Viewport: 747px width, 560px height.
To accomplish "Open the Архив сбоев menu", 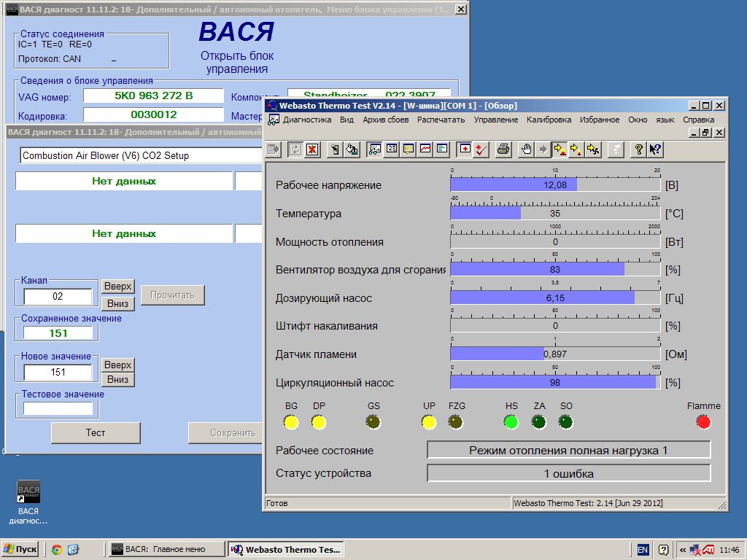I will pos(385,120).
